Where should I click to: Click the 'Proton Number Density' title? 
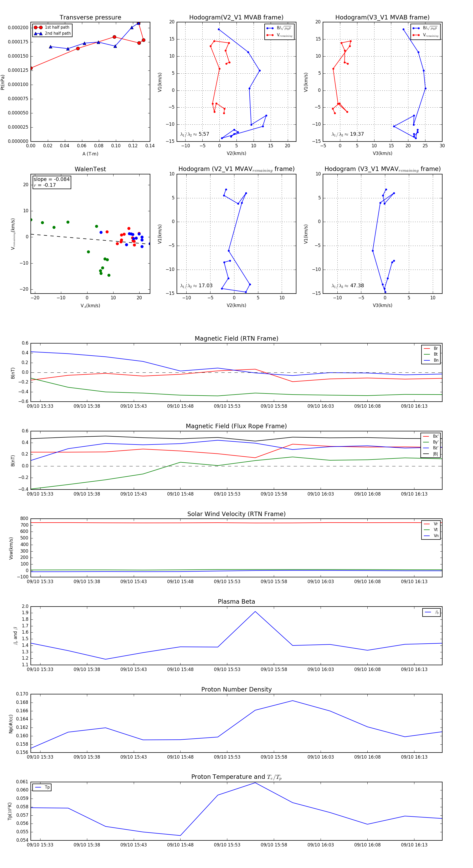236,689
